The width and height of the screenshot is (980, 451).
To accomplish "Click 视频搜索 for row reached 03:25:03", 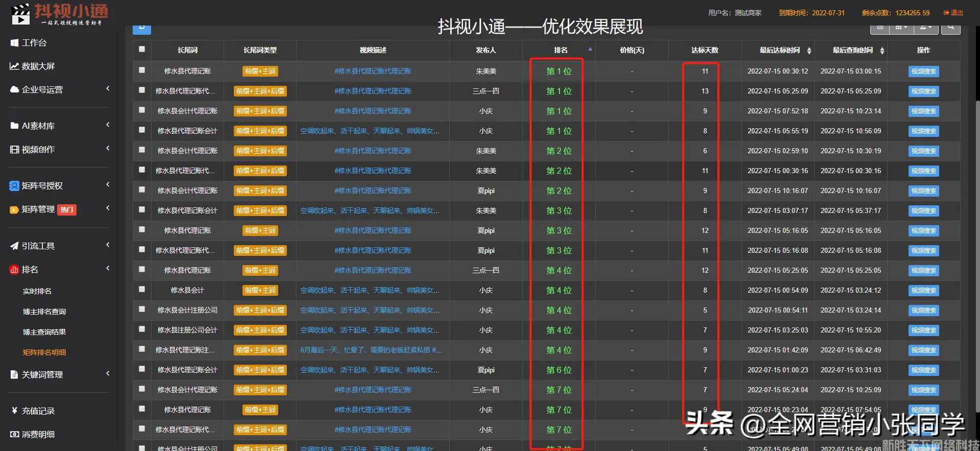I will click(x=924, y=330).
